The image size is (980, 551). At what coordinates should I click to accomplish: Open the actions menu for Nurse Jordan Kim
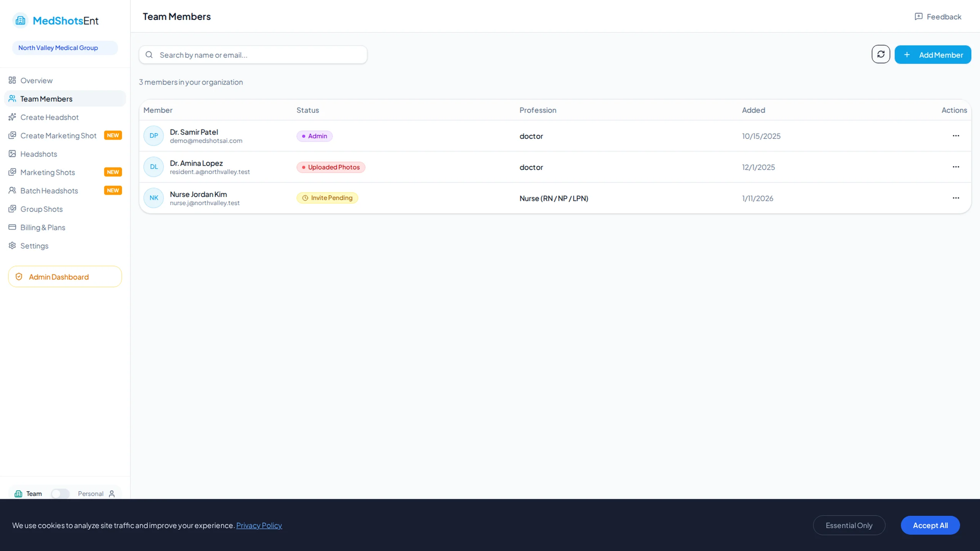coord(956,198)
